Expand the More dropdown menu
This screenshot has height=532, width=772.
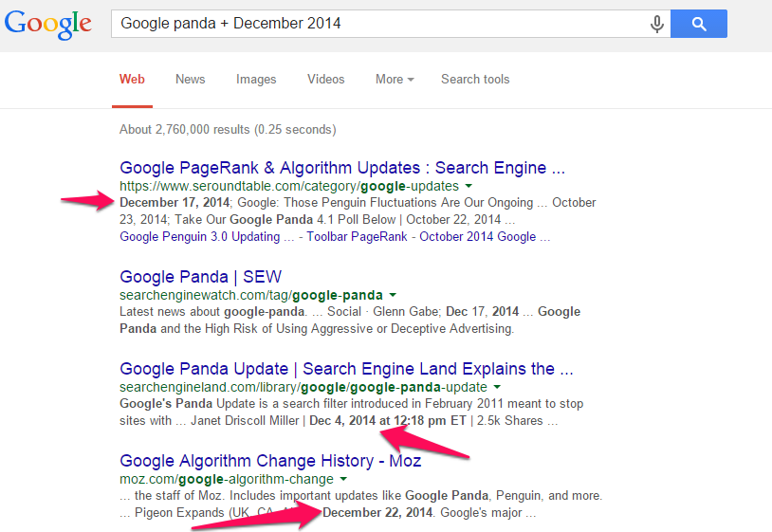click(x=395, y=80)
